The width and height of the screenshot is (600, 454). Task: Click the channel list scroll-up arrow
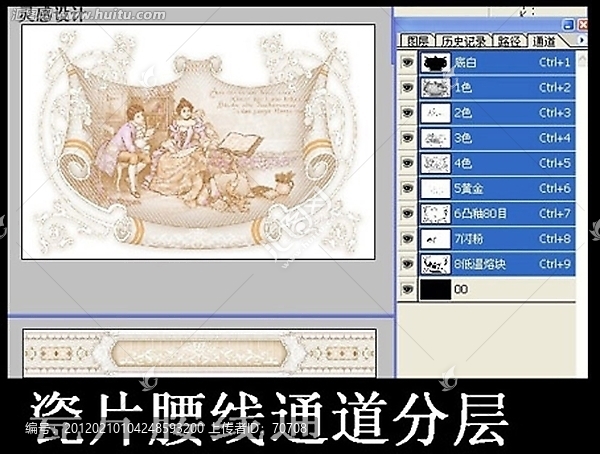[582, 59]
